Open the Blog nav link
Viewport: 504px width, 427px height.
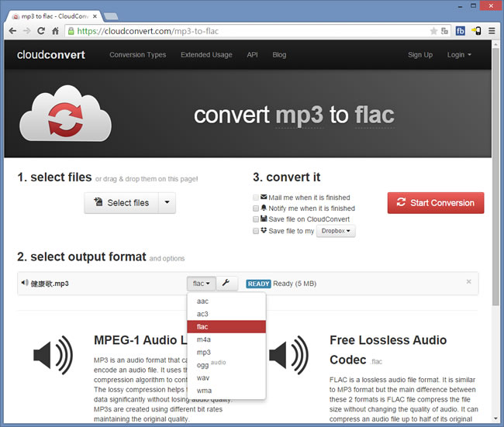point(279,55)
